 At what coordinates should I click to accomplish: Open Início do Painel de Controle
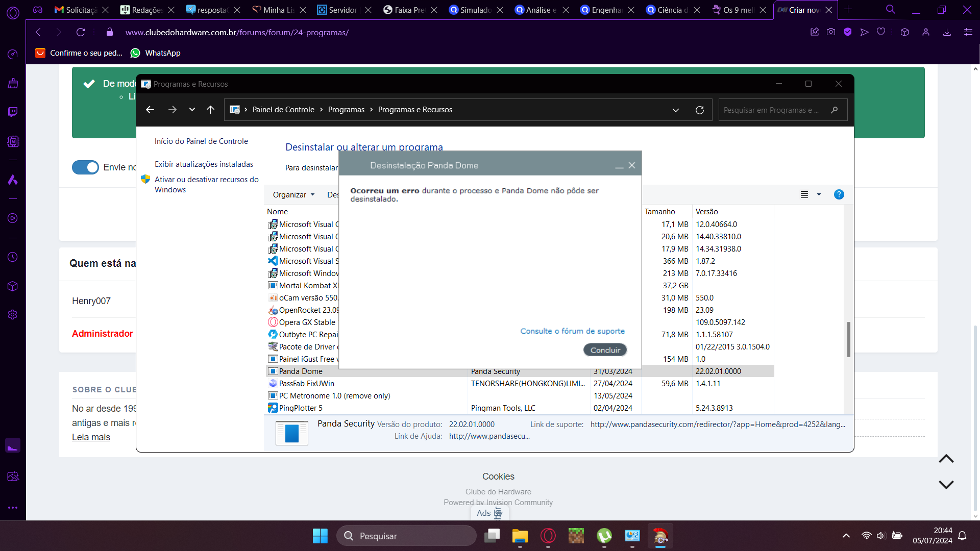coord(201,141)
